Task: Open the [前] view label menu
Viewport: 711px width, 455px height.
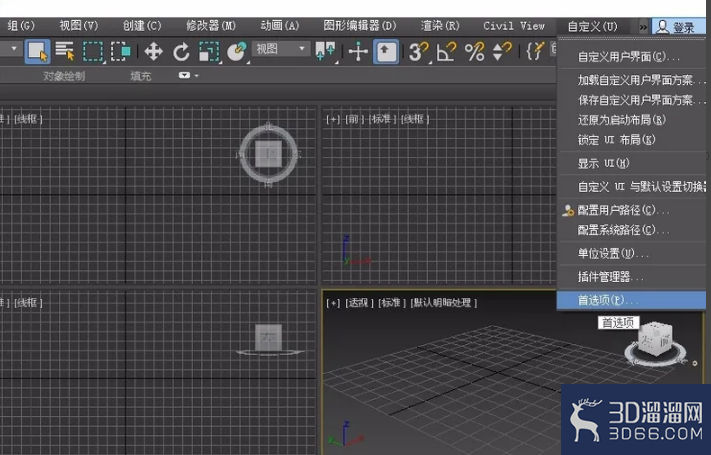Action: pyautogui.click(x=355, y=119)
